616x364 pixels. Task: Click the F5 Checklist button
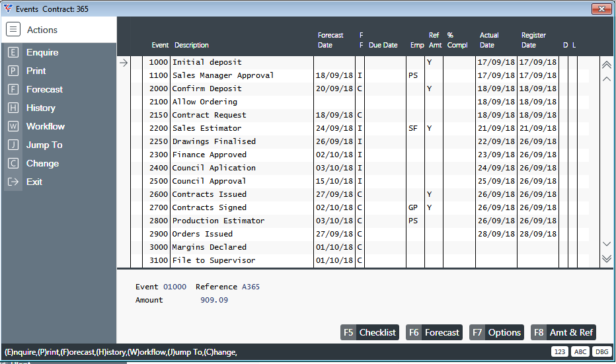(369, 332)
